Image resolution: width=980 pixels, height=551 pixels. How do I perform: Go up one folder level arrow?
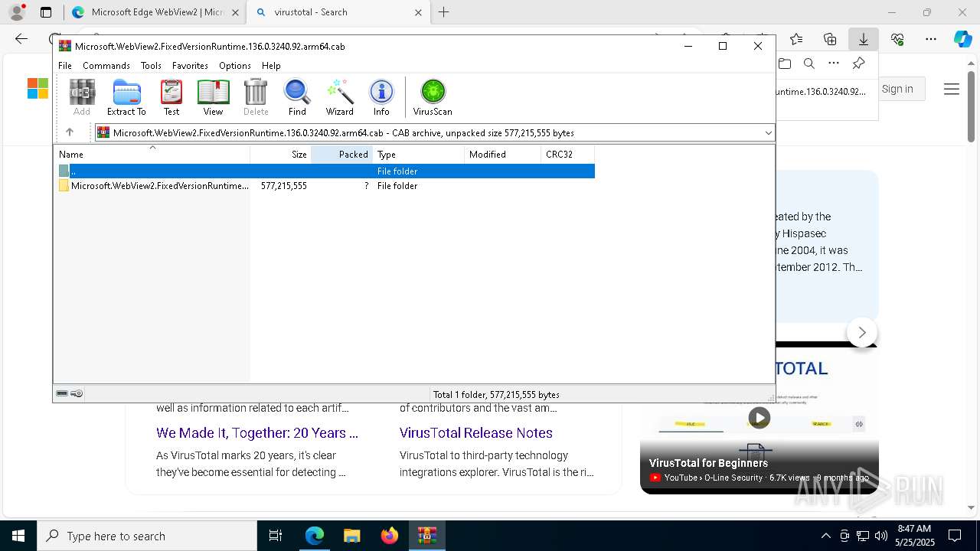pos(70,132)
